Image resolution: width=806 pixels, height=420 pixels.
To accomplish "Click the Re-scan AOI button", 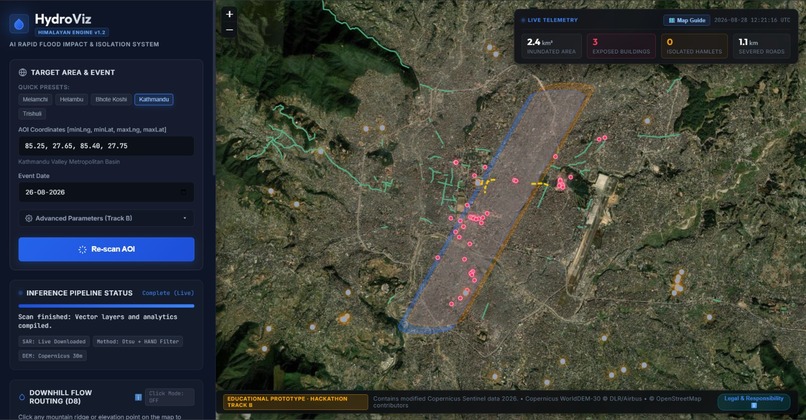I will [x=106, y=249].
